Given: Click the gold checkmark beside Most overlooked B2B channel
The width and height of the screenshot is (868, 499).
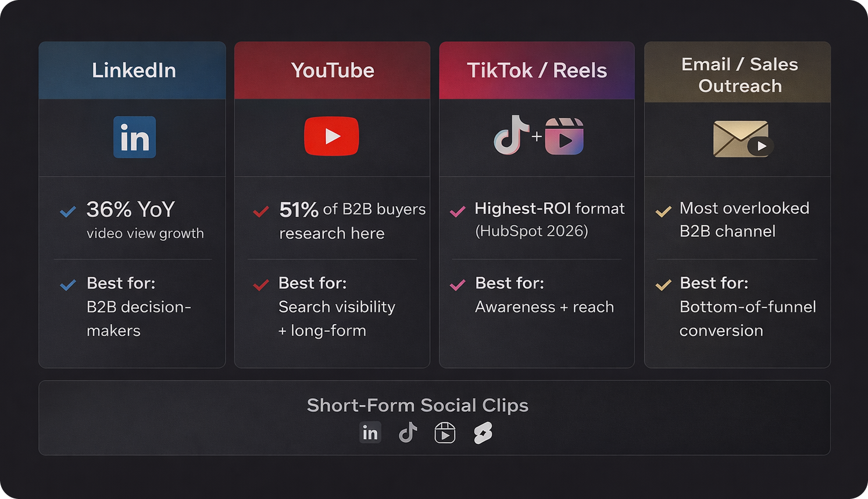Looking at the screenshot, I should coord(663,211).
